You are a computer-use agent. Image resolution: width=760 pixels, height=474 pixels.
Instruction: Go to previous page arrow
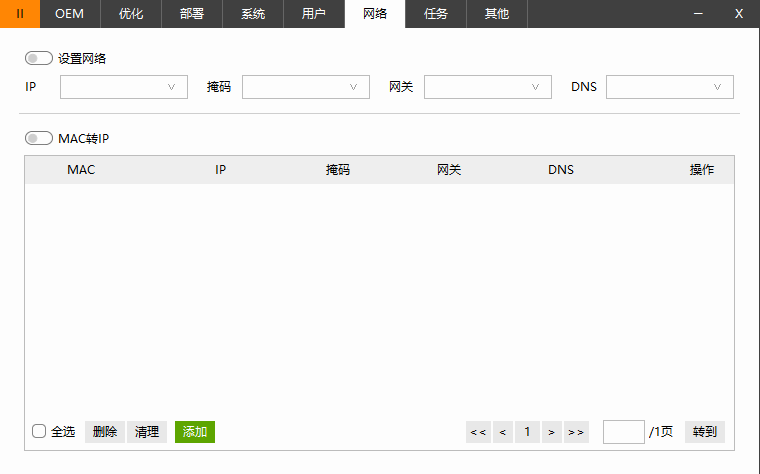[x=503, y=432]
